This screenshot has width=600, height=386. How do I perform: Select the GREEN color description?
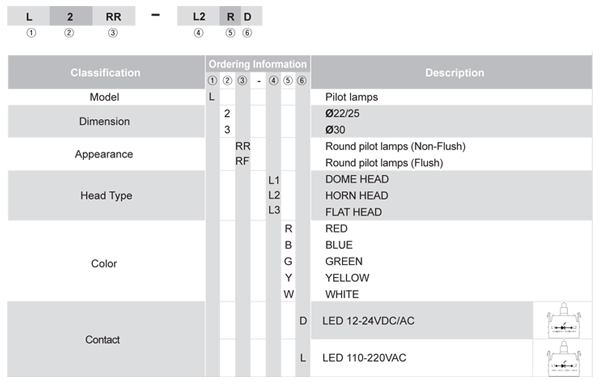(x=344, y=261)
